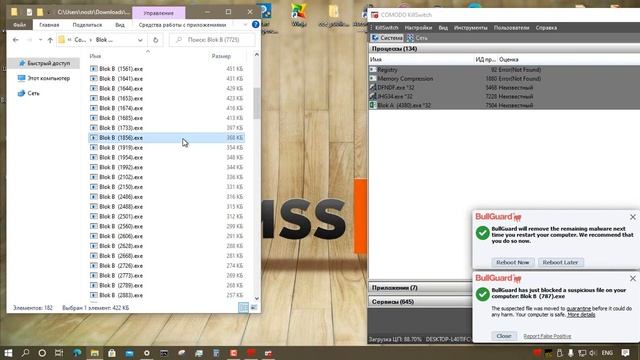640x360 pixels.
Task: Open File Explorer help question mark
Action: (256, 24)
